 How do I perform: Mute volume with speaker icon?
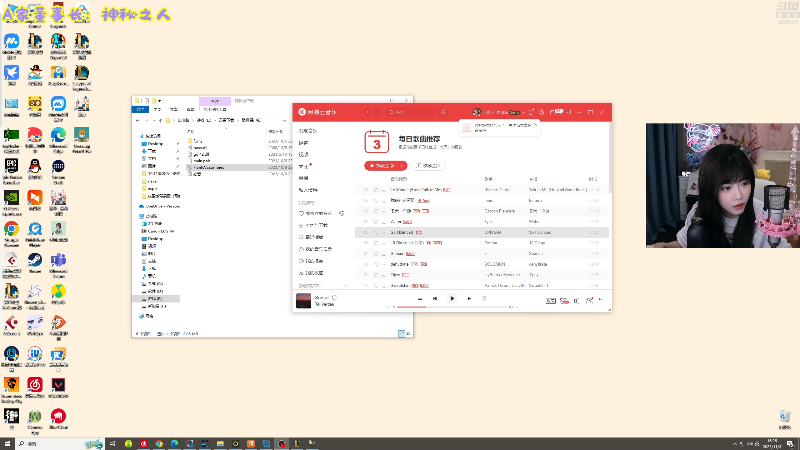click(x=577, y=301)
